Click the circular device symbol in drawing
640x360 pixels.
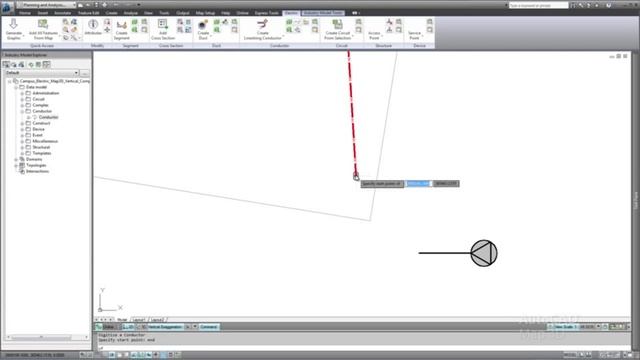[x=484, y=253]
